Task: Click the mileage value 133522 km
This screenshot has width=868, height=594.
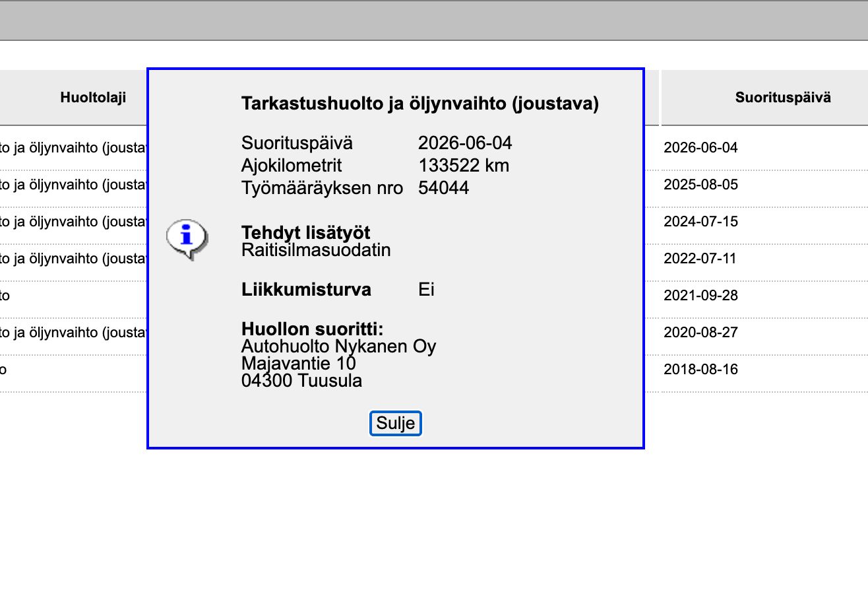Action: (x=464, y=166)
